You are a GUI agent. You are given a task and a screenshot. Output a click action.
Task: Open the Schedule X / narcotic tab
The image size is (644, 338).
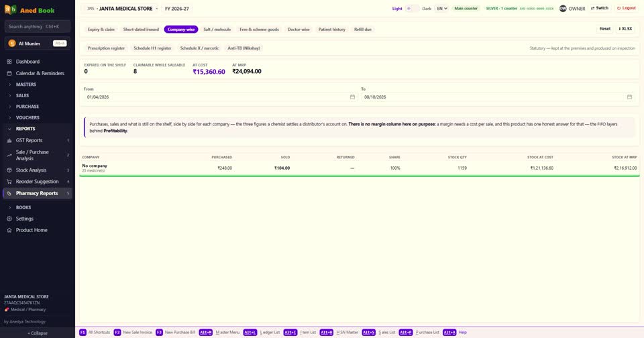pyautogui.click(x=199, y=48)
